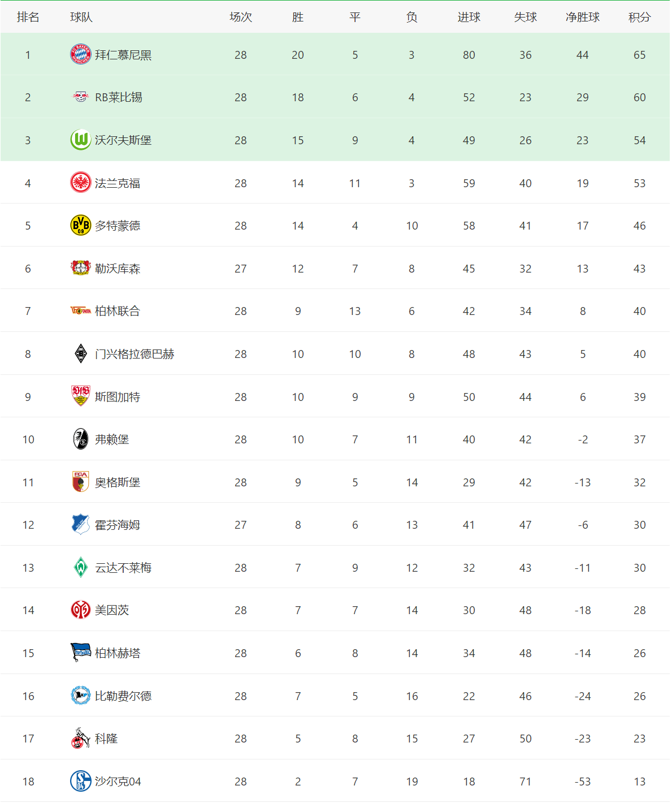The height and width of the screenshot is (803, 672).
Task: Select the Hertha BSC flag logo
Action: [80, 653]
